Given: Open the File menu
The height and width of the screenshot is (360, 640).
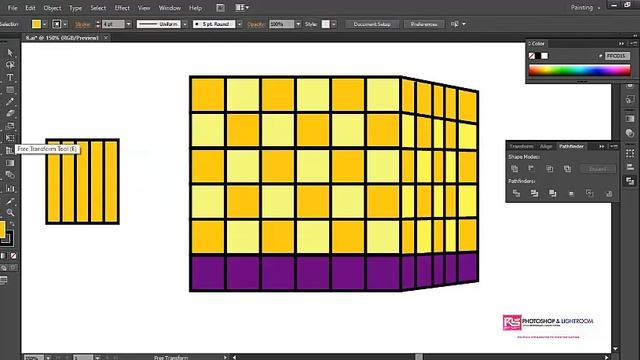Looking at the screenshot, I should pos(13,8).
